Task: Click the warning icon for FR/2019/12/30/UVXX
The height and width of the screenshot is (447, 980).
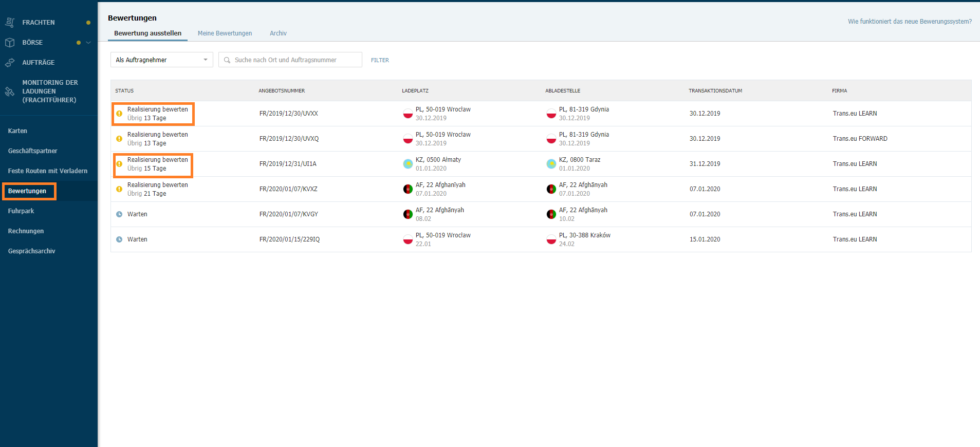Action: pyautogui.click(x=119, y=114)
